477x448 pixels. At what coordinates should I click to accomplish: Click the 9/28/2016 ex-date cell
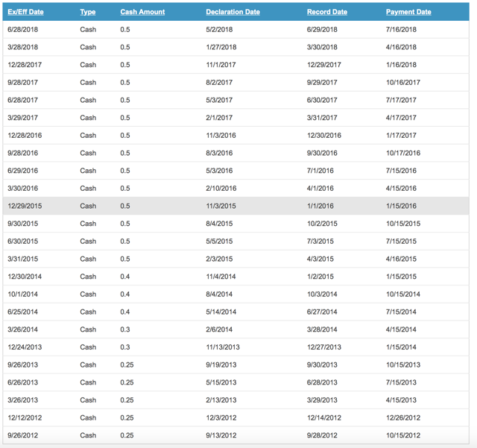click(x=23, y=153)
